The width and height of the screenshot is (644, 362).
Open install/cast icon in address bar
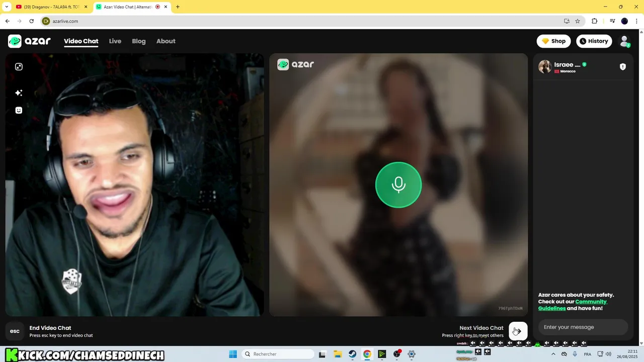(567, 21)
